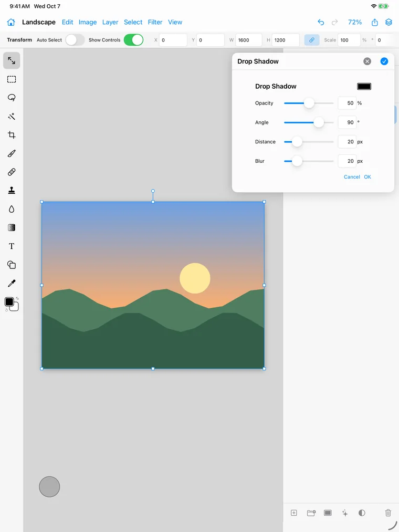Tap the gray floating touch button
399x532 pixels.
pos(49,486)
